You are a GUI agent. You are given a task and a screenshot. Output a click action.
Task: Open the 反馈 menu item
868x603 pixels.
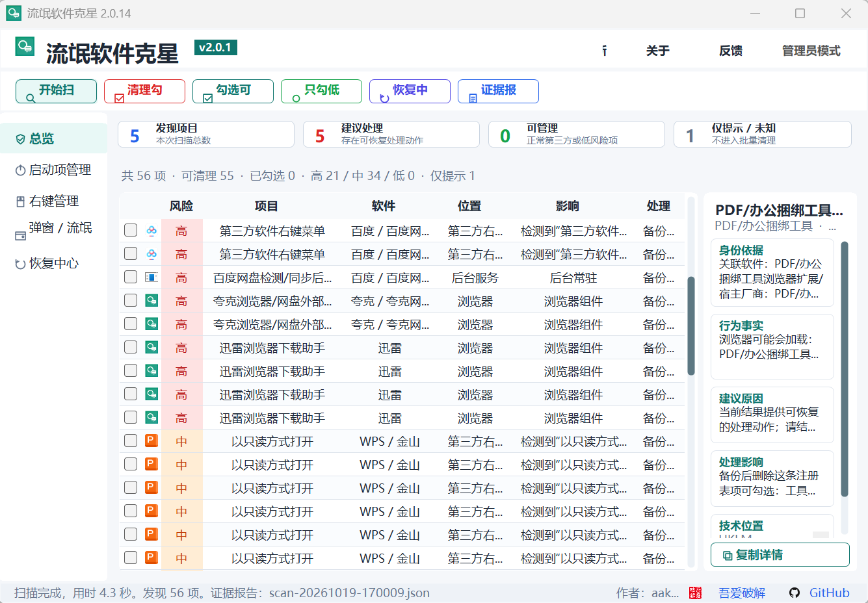point(731,51)
